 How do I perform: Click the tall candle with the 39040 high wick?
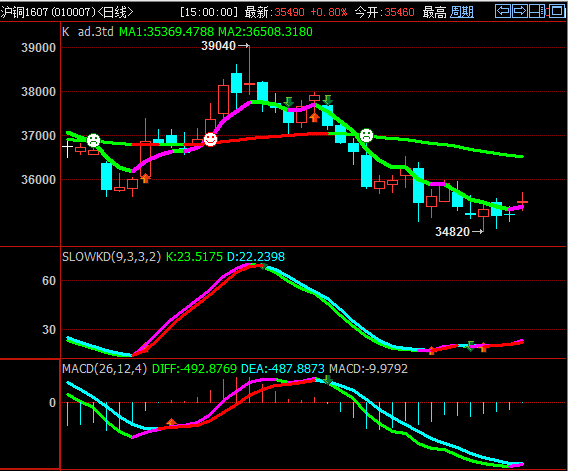[x=249, y=70]
